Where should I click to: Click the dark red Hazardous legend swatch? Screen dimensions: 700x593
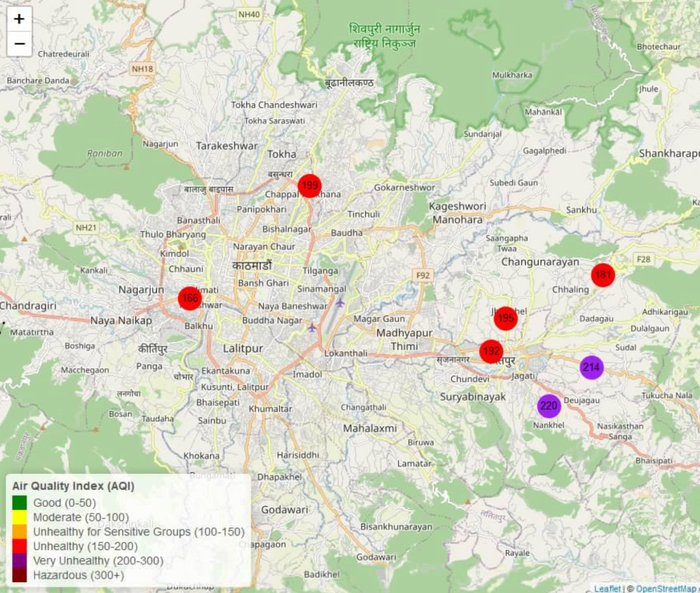pyautogui.click(x=20, y=576)
